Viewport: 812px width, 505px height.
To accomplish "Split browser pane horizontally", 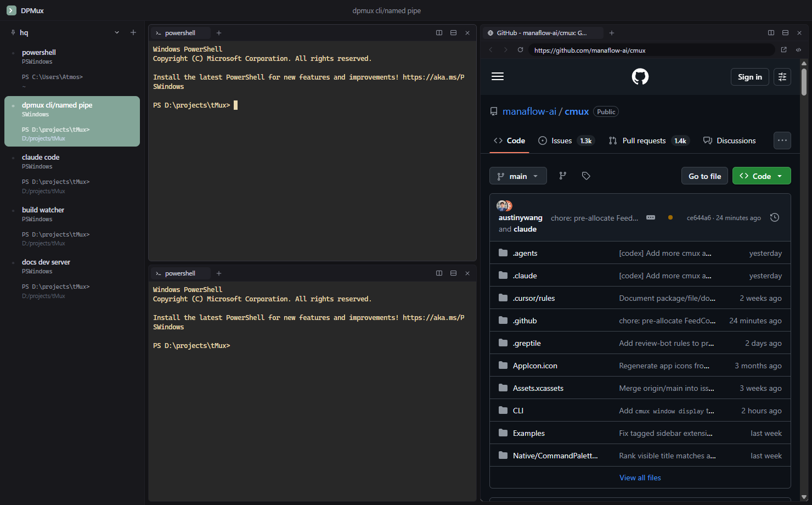I will pyautogui.click(x=785, y=33).
